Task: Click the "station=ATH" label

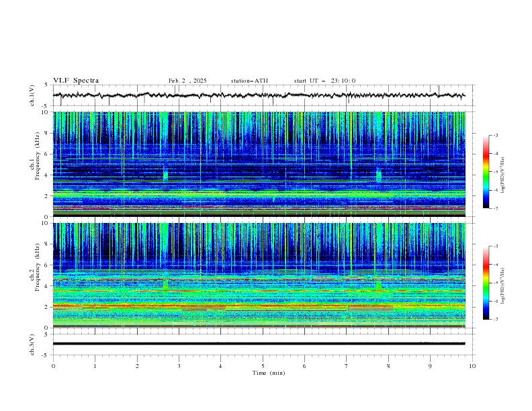Action: [249, 81]
